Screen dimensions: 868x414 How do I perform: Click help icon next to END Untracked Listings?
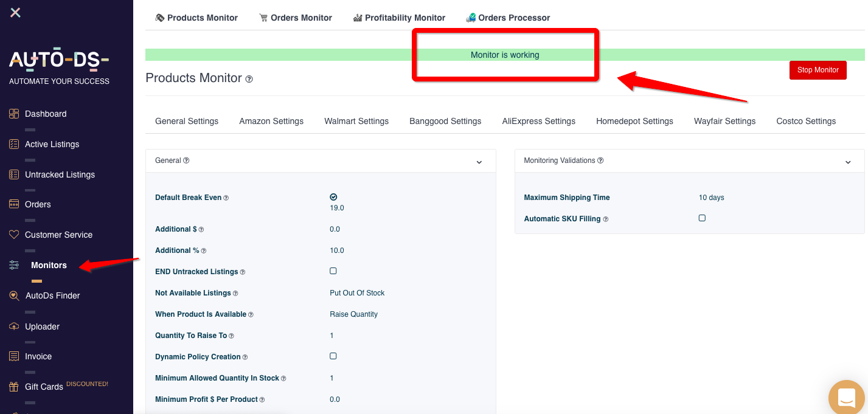pos(243,272)
